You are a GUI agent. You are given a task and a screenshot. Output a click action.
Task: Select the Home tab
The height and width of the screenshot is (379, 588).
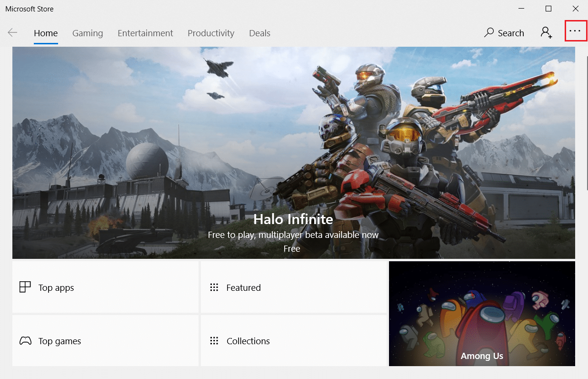pos(46,33)
